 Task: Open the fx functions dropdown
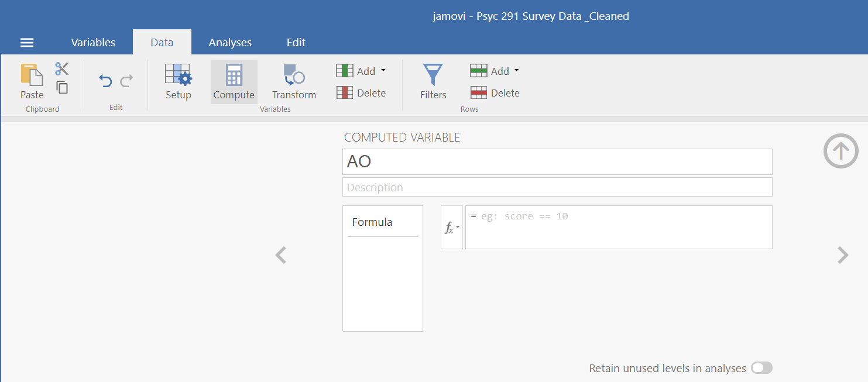[451, 228]
